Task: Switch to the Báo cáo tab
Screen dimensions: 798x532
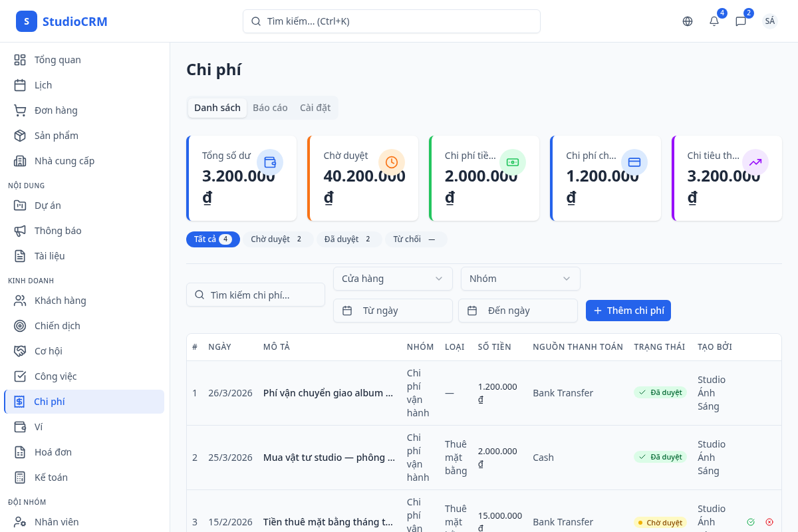Action: [x=270, y=107]
